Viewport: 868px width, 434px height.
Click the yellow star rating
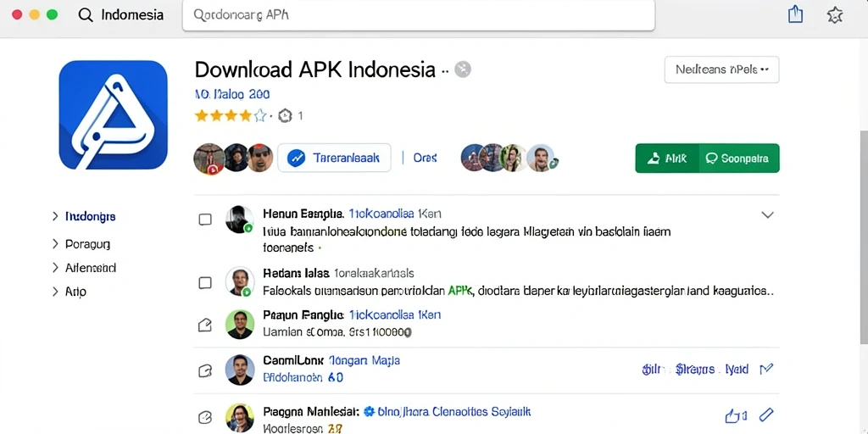pyautogui.click(x=231, y=115)
